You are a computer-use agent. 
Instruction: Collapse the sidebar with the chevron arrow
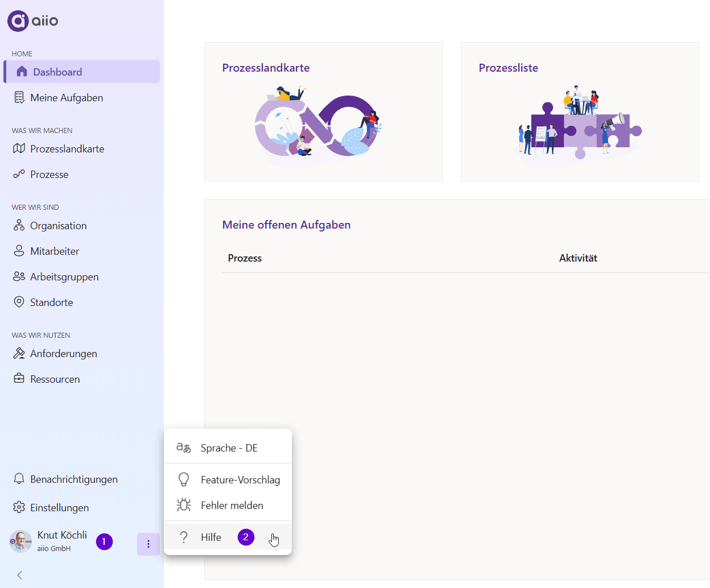[x=20, y=575]
